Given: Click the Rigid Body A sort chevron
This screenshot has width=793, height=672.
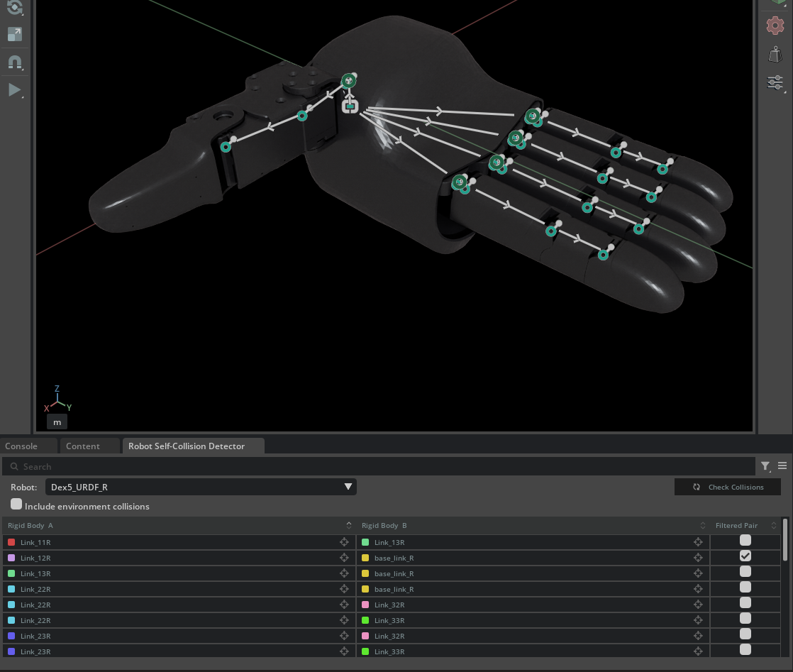Looking at the screenshot, I should point(348,525).
